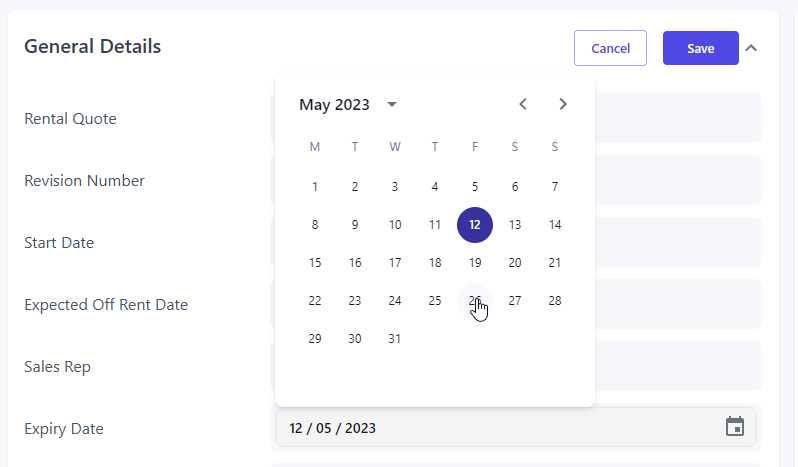Choose May 15 in the calendar
This screenshot has width=798, height=467.
[315, 263]
